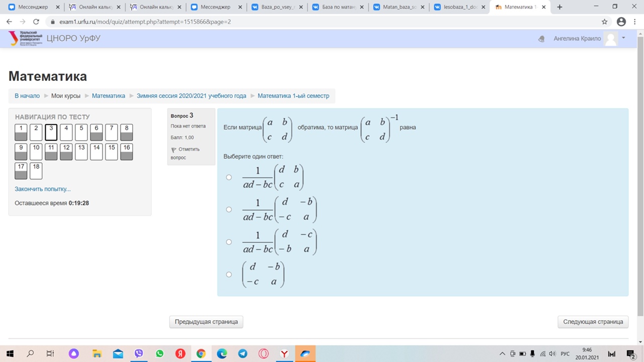
Task: Close the active Математика tab
Action: click(543, 7)
